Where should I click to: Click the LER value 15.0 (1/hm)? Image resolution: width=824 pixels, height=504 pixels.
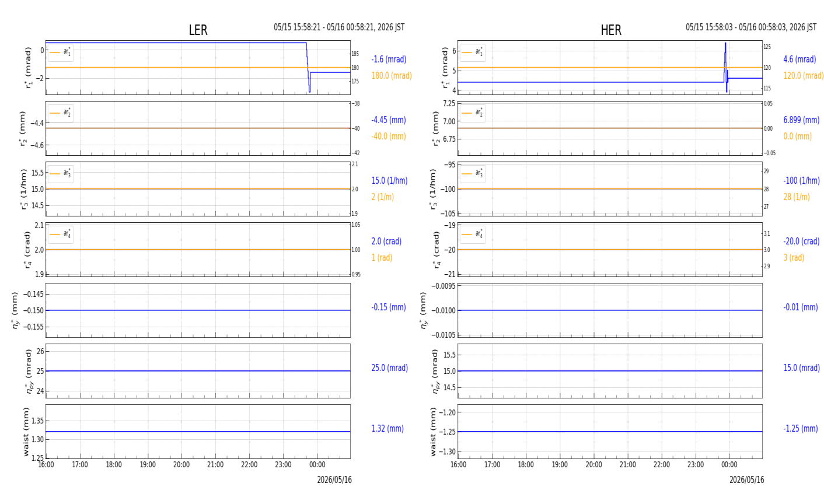tap(389, 181)
